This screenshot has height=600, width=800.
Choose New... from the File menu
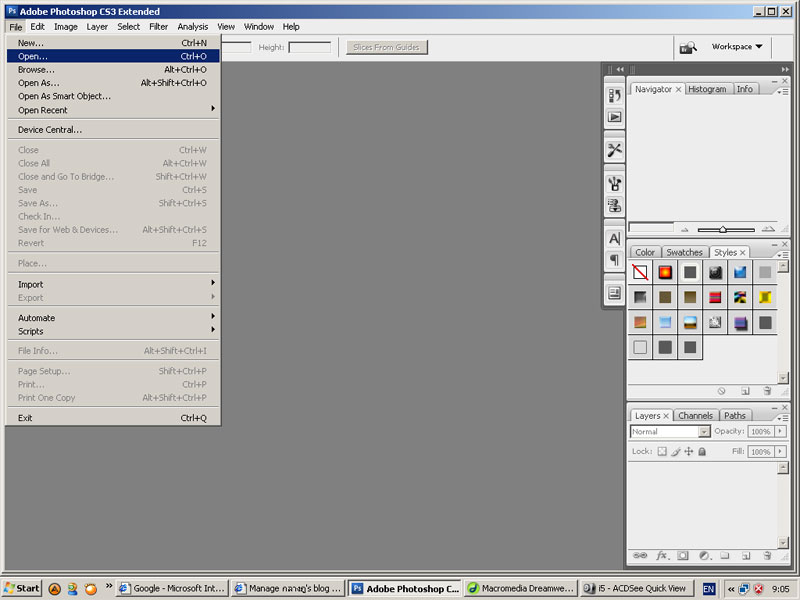tap(113, 43)
